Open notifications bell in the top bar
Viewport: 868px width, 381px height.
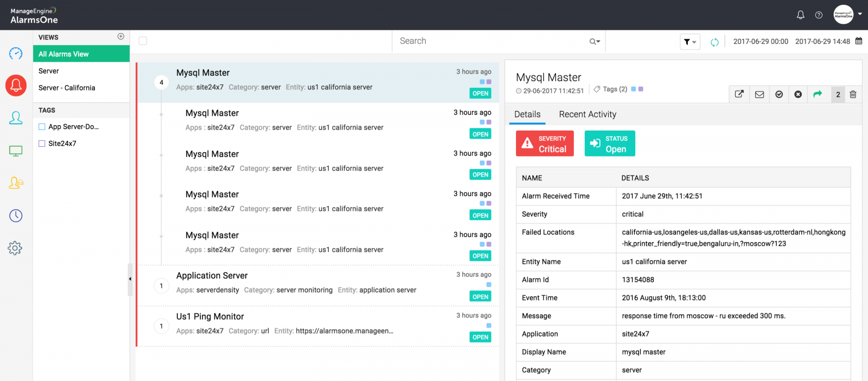click(x=800, y=15)
